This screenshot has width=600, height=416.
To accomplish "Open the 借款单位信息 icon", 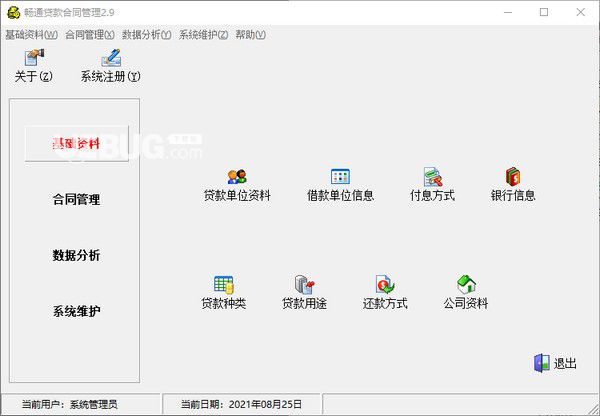I will click(x=340, y=176).
